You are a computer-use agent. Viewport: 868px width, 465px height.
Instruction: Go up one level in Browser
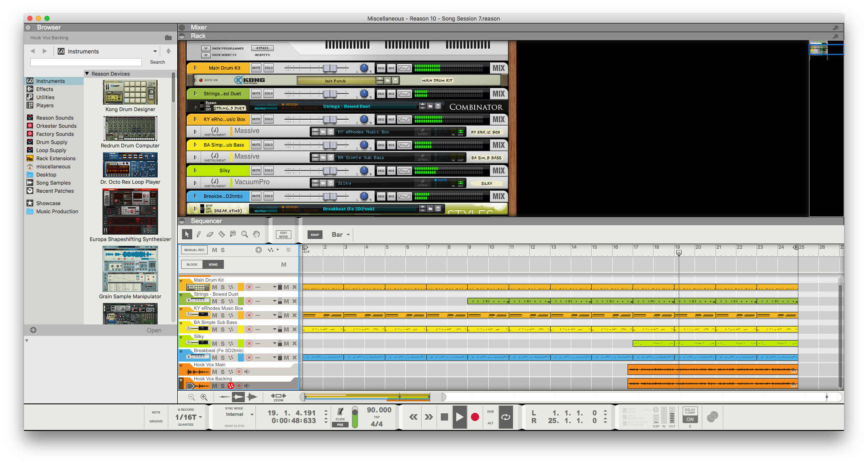(168, 51)
